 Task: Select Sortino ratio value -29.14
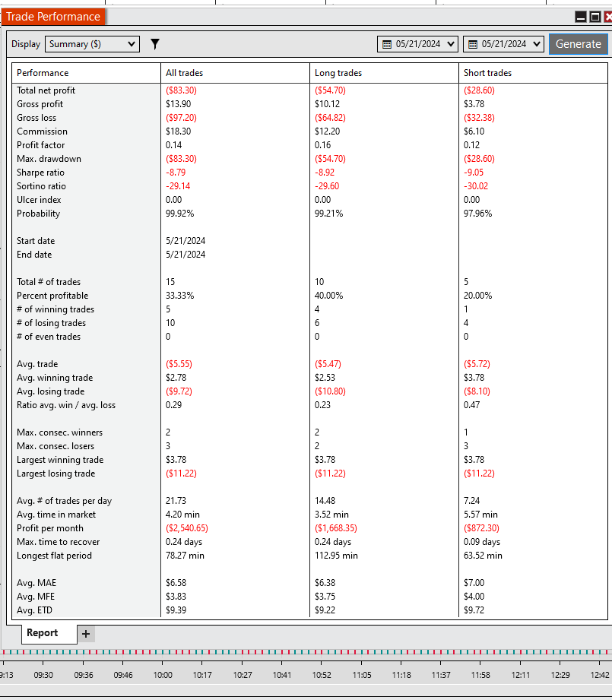[178, 186]
